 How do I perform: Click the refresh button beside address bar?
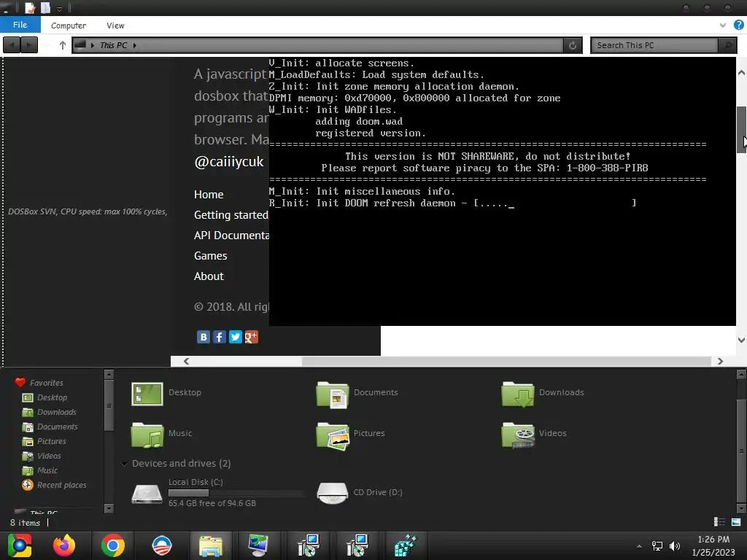pos(573,45)
